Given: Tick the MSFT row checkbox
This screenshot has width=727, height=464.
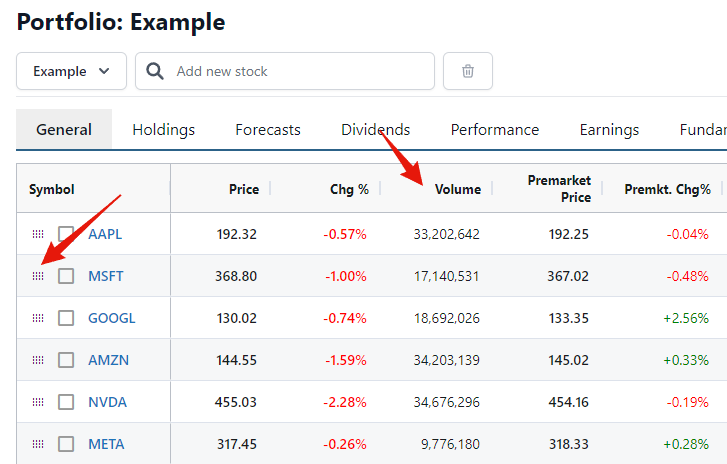Looking at the screenshot, I should pos(66,276).
